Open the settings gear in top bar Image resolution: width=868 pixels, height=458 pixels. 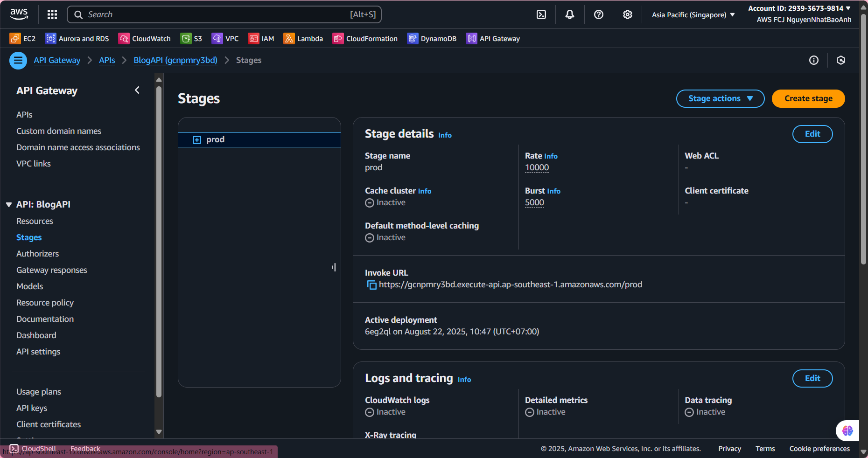point(628,14)
